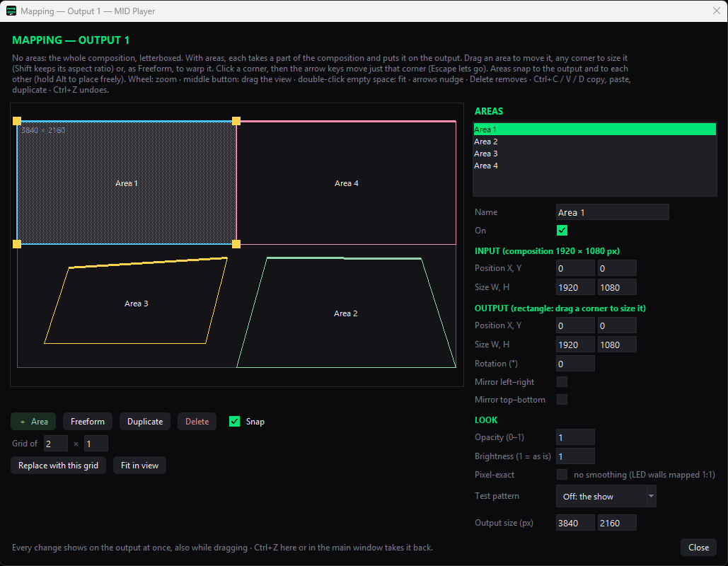Click the Output Position Y field
The height and width of the screenshot is (566, 728).
617,325
